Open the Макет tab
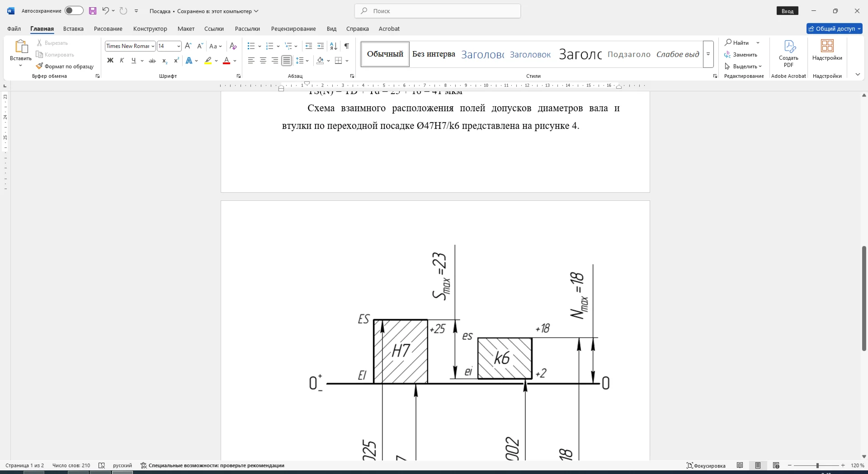The width and height of the screenshot is (868, 474). pyautogui.click(x=186, y=28)
